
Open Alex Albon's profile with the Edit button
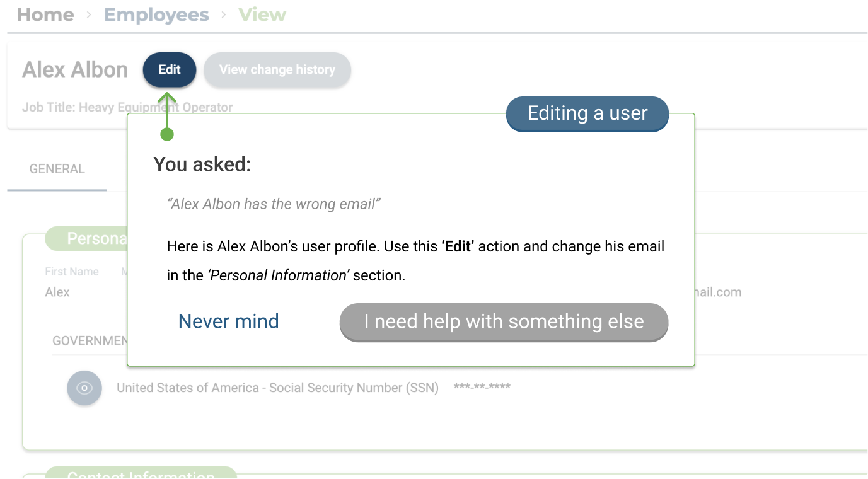click(170, 70)
